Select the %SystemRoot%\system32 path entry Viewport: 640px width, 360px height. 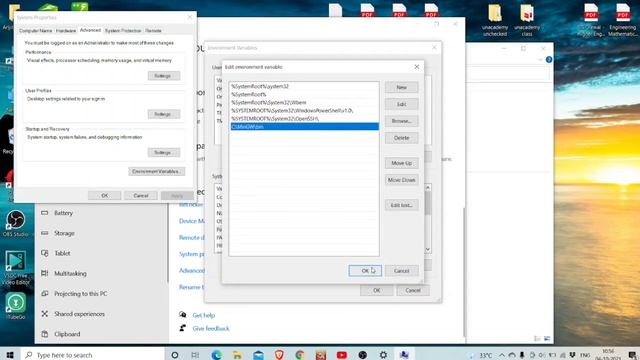point(304,86)
